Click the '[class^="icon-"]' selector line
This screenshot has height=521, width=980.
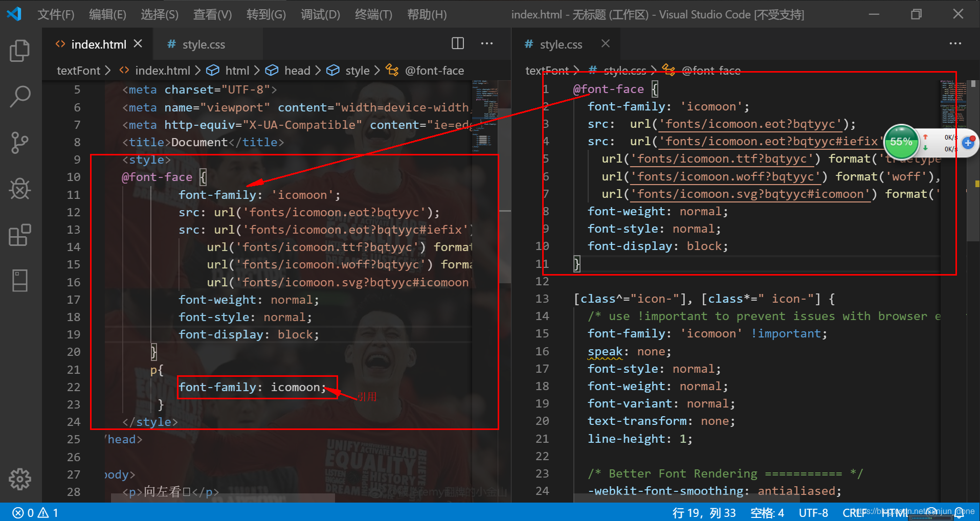click(x=704, y=299)
